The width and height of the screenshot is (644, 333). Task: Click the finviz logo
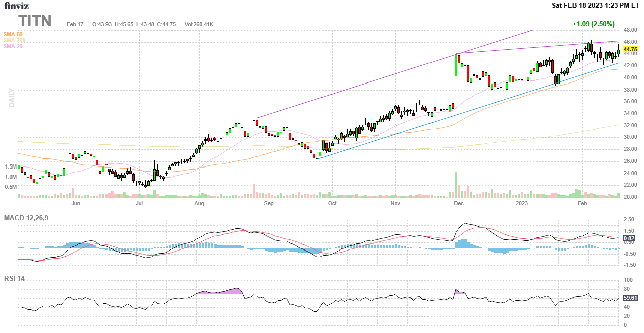16,6
